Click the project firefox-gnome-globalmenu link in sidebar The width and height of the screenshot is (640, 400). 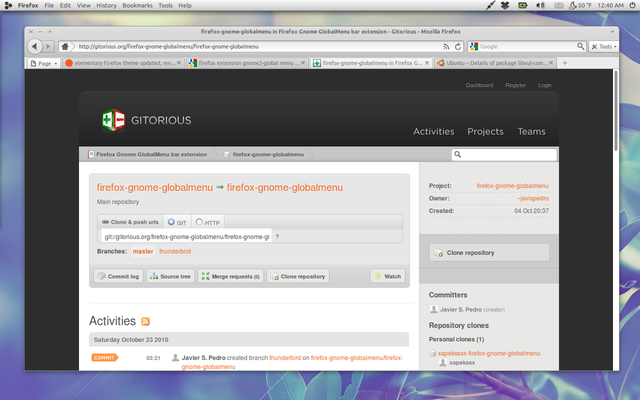pyautogui.click(x=513, y=186)
